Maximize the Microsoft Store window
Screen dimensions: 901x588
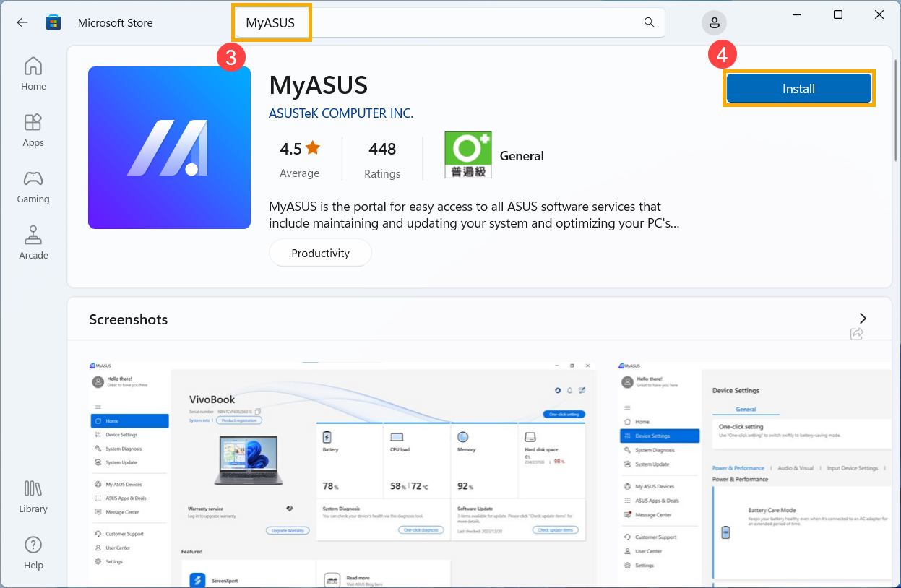(838, 14)
